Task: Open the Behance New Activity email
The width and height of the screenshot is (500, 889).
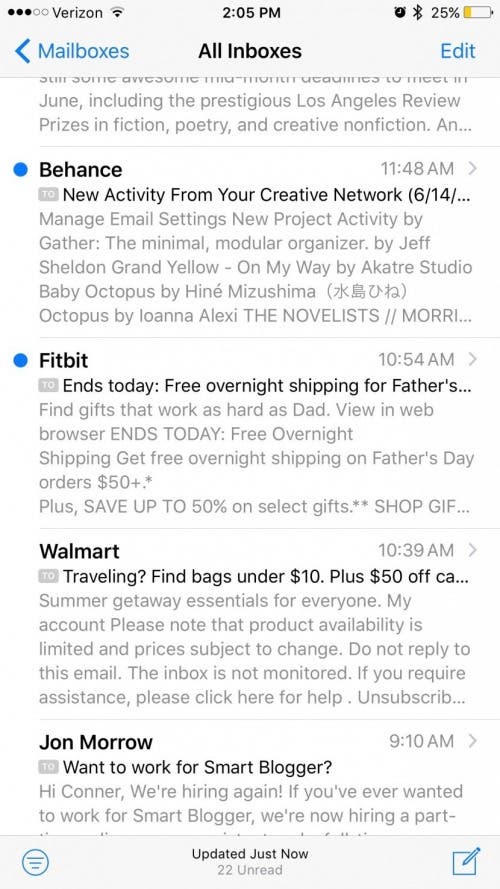Action: coord(250,242)
